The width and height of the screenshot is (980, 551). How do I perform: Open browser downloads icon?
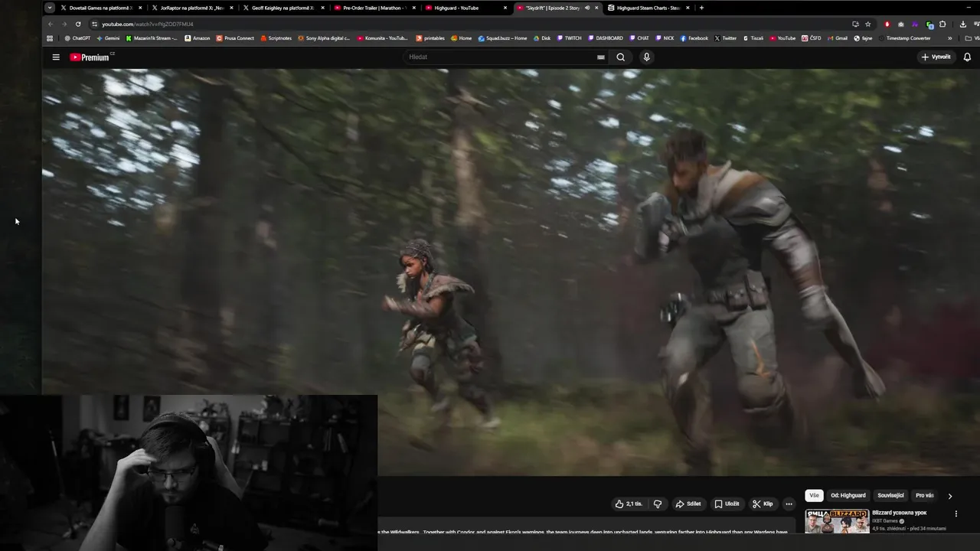(963, 24)
